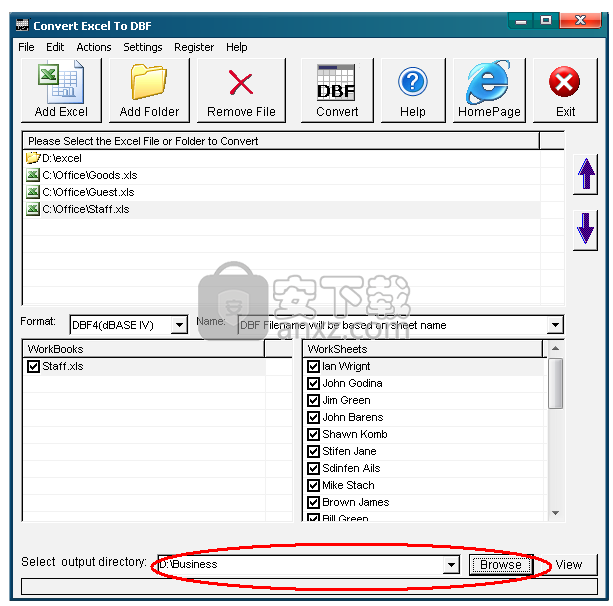The height and width of the screenshot is (606, 613).
Task: Click the red Exit icon
Action: pyautogui.click(x=564, y=82)
